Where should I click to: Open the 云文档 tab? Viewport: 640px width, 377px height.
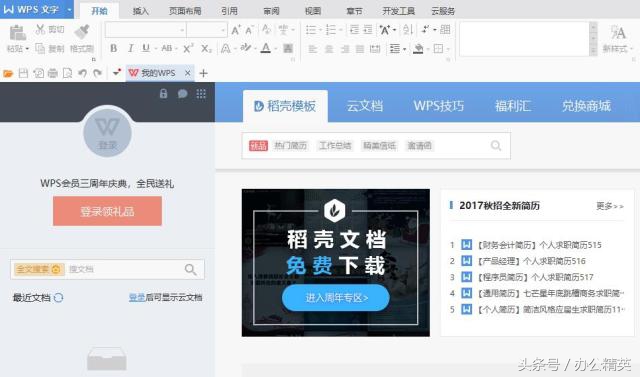364,106
